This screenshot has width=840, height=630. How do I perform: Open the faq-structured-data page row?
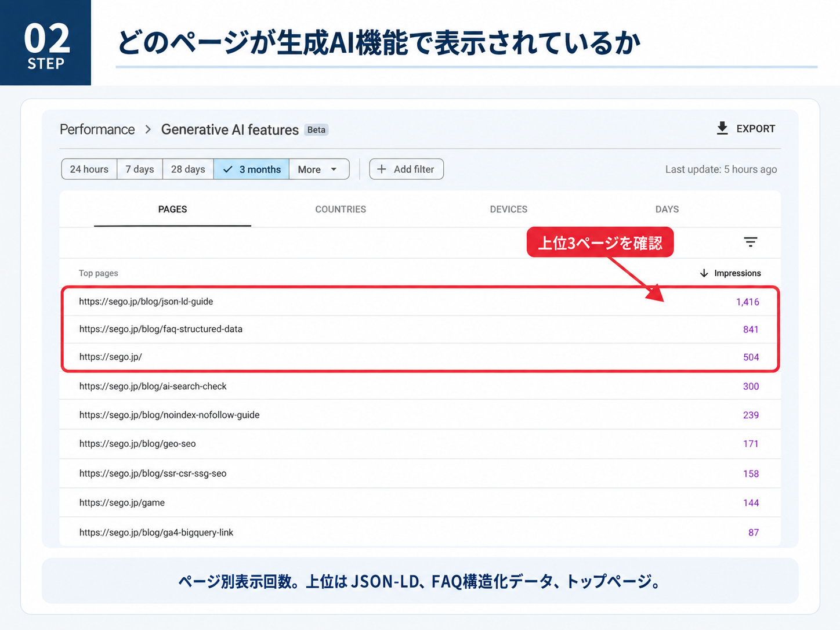pos(420,329)
